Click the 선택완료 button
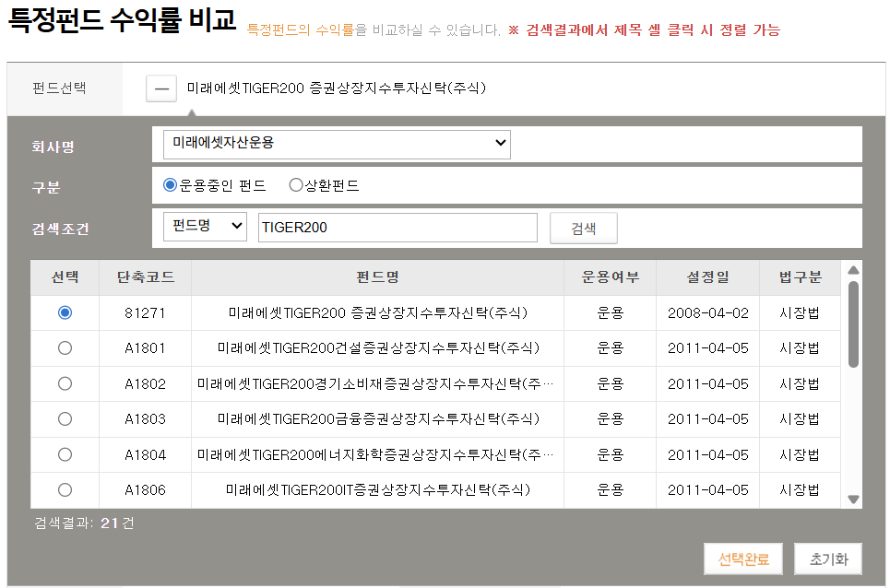The image size is (890, 588). (x=743, y=559)
